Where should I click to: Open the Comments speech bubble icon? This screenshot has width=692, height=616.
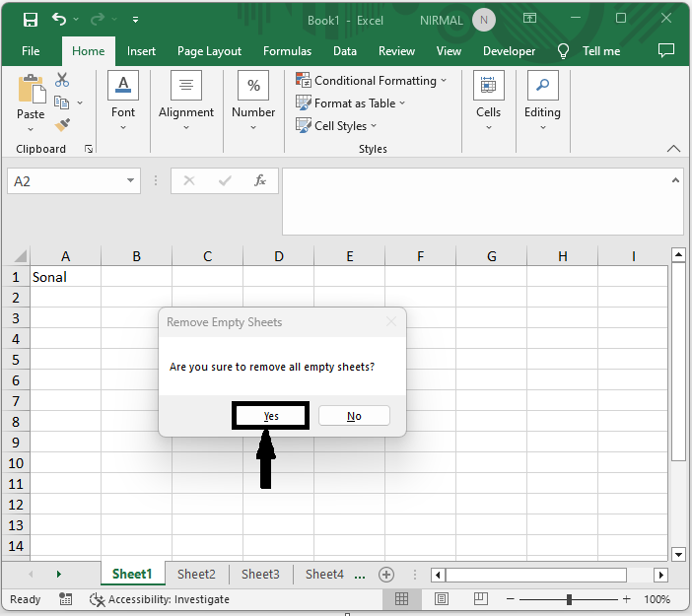pyautogui.click(x=666, y=50)
